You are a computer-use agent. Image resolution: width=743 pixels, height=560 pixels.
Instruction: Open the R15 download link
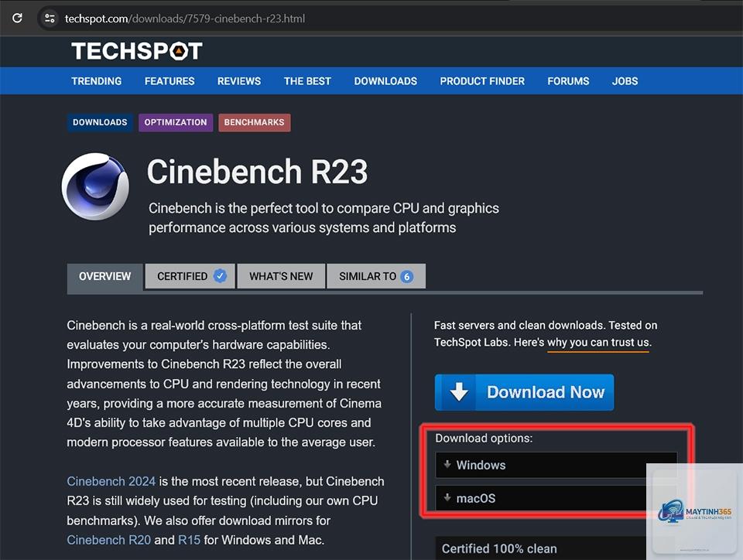[189, 540]
